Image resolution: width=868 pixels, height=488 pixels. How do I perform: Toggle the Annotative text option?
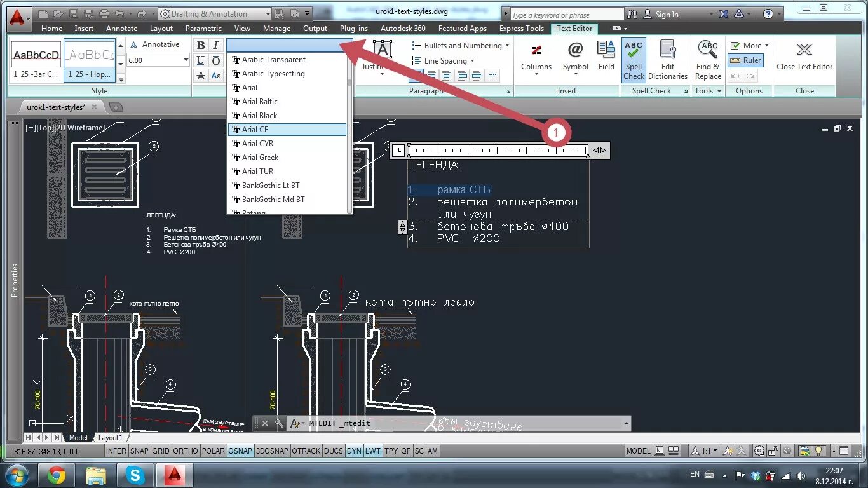point(154,44)
